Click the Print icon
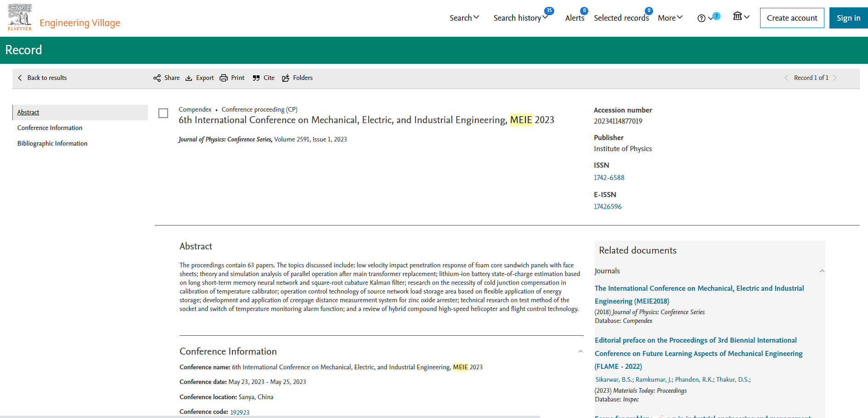The width and height of the screenshot is (868, 418). tap(224, 78)
